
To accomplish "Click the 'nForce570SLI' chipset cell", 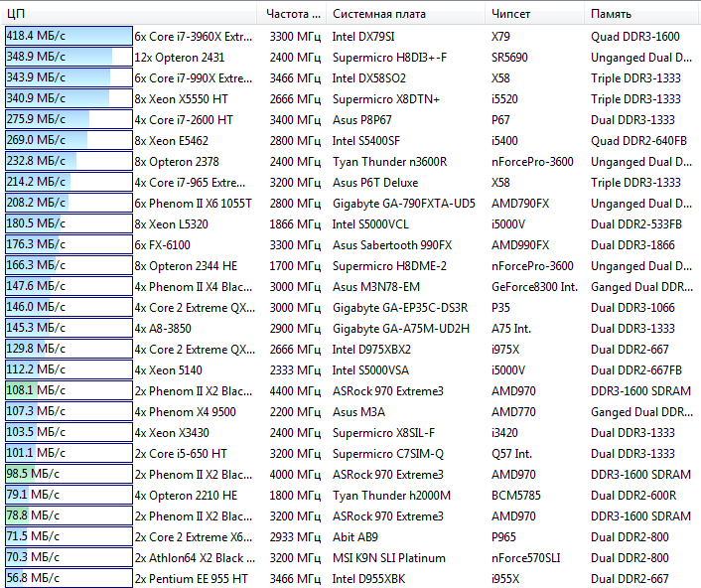I will coord(526,558).
